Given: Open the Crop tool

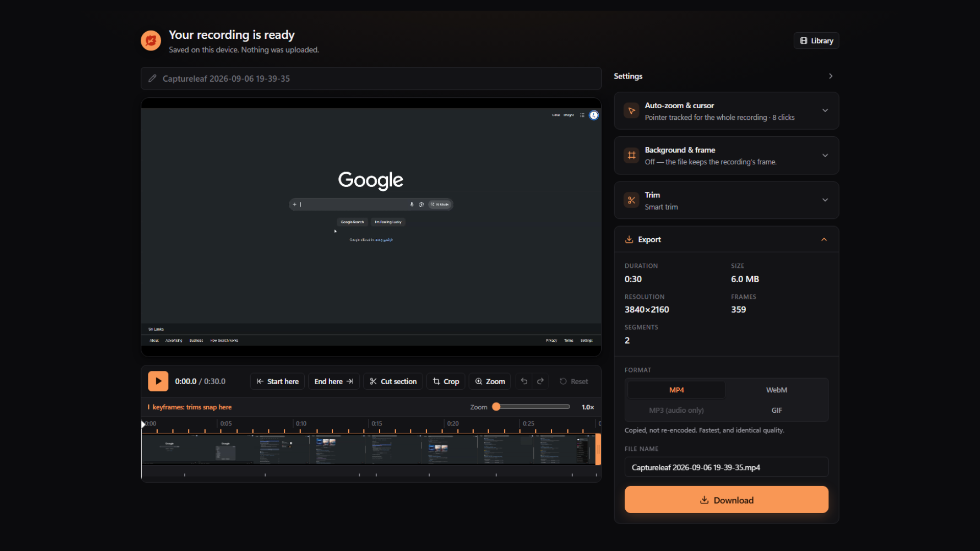Looking at the screenshot, I should pos(446,381).
